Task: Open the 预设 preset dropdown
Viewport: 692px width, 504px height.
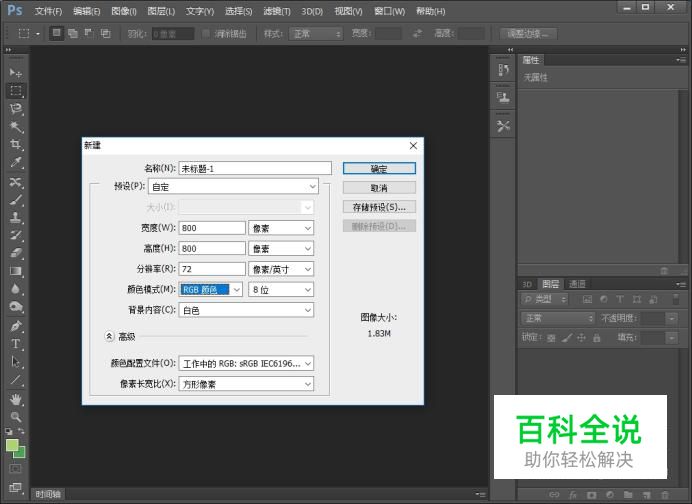Action: (x=247, y=186)
